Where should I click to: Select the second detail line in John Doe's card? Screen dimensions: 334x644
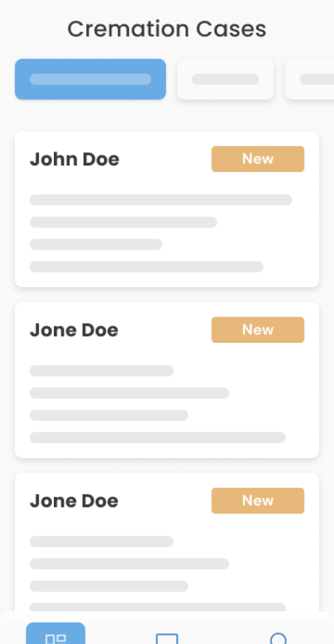(x=123, y=222)
